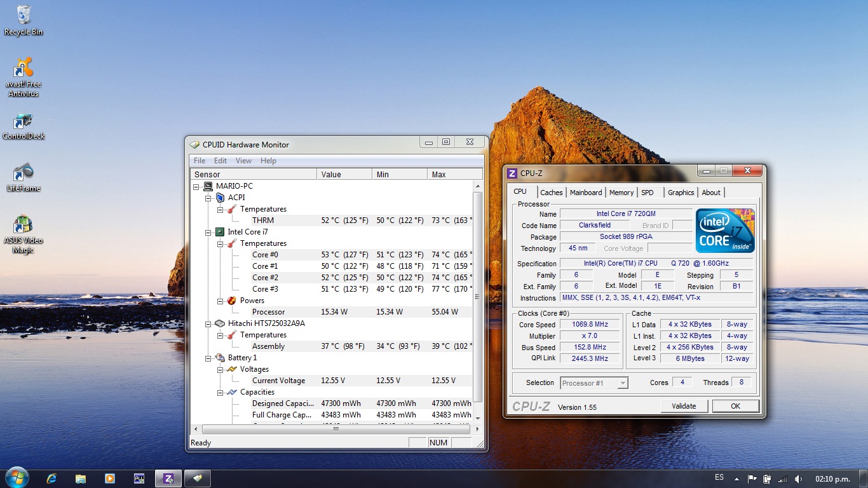The width and height of the screenshot is (868, 488).
Task: Click the Min column header
Action: (400, 174)
